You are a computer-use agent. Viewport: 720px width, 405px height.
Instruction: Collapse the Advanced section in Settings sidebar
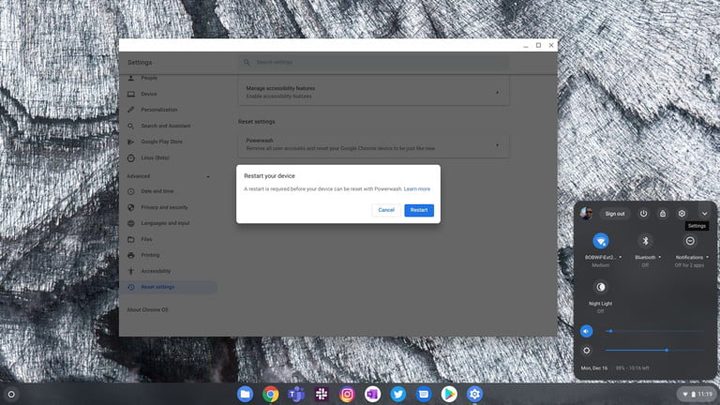pos(208,176)
